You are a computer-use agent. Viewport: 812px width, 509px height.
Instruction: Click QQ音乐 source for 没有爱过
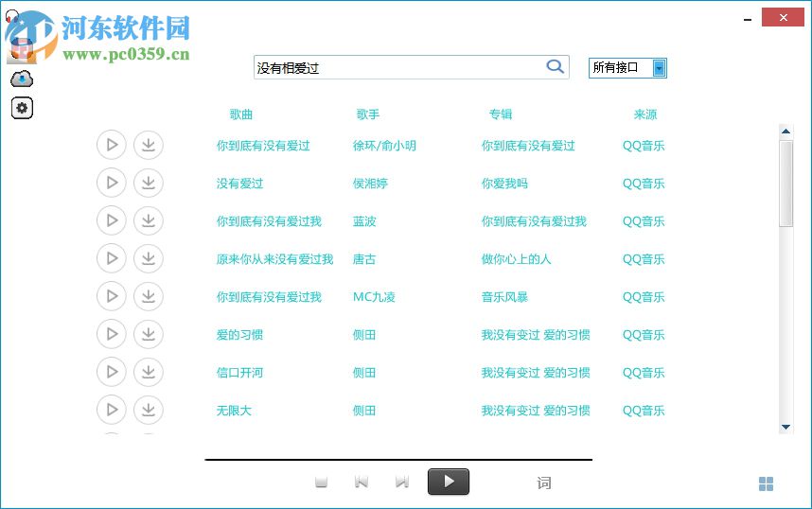[x=644, y=184]
